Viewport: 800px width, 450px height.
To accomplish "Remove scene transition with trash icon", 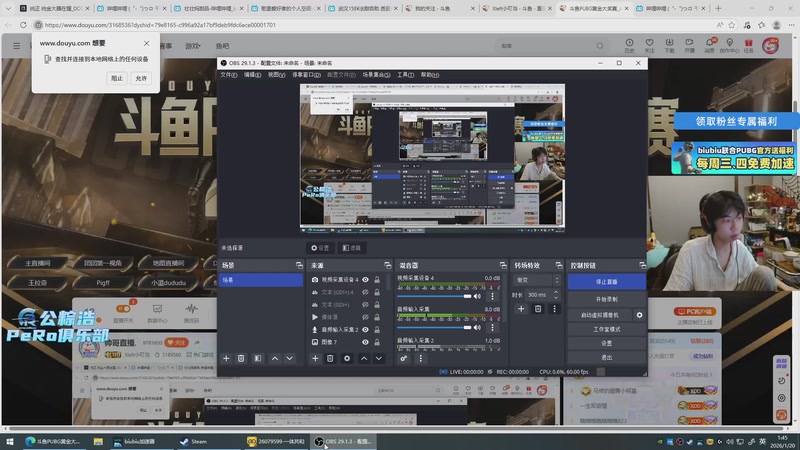I will pos(538,309).
